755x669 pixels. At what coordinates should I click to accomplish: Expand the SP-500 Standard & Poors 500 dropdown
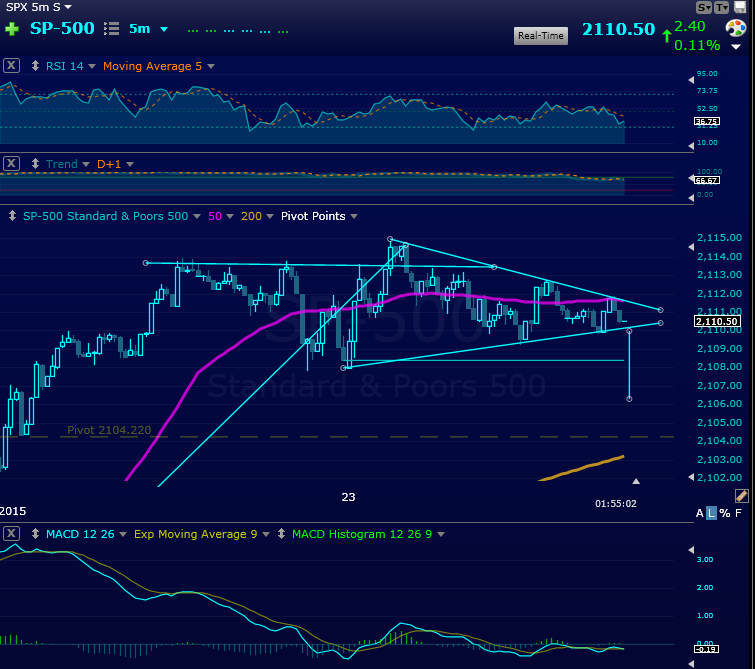click(197, 216)
